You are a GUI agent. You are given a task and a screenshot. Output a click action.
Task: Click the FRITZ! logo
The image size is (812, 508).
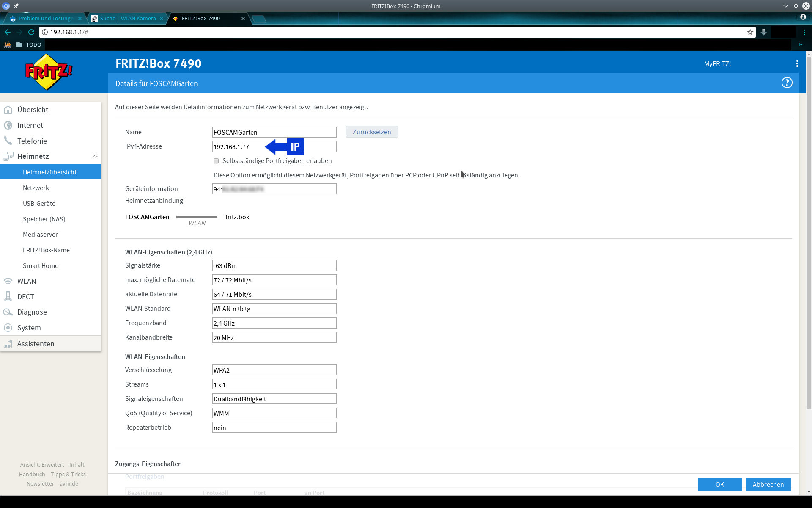pyautogui.click(x=49, y=72)
